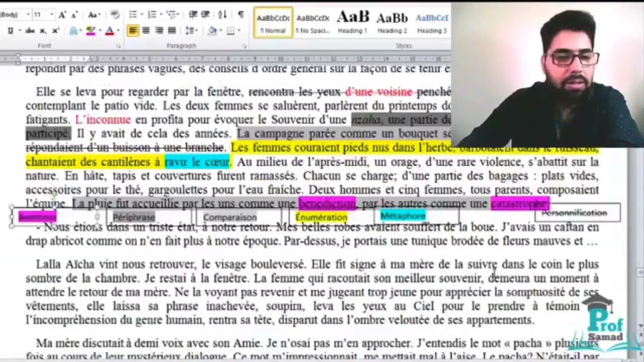Viewport: 644px width, 362px height.
Task: Toggle Align Text Left
Action: click(x=133, y=31)
